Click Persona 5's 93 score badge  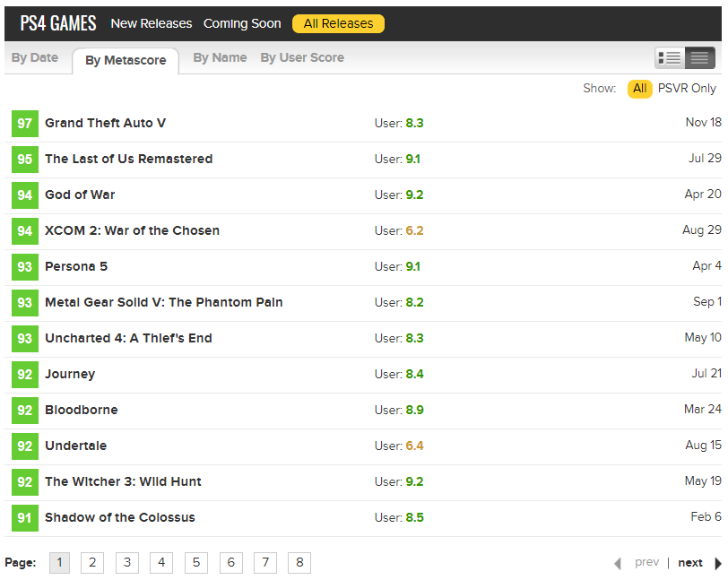24,266
